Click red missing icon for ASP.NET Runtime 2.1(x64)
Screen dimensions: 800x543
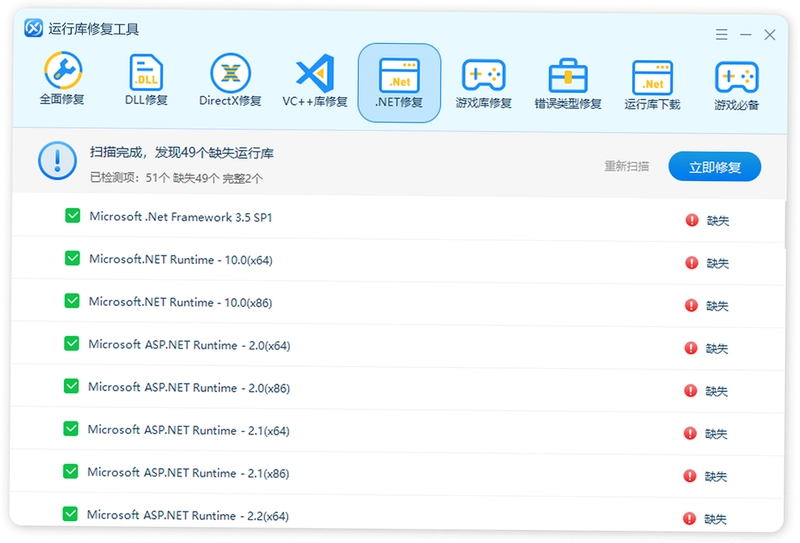pyautogui.click(x=690, y=433)
